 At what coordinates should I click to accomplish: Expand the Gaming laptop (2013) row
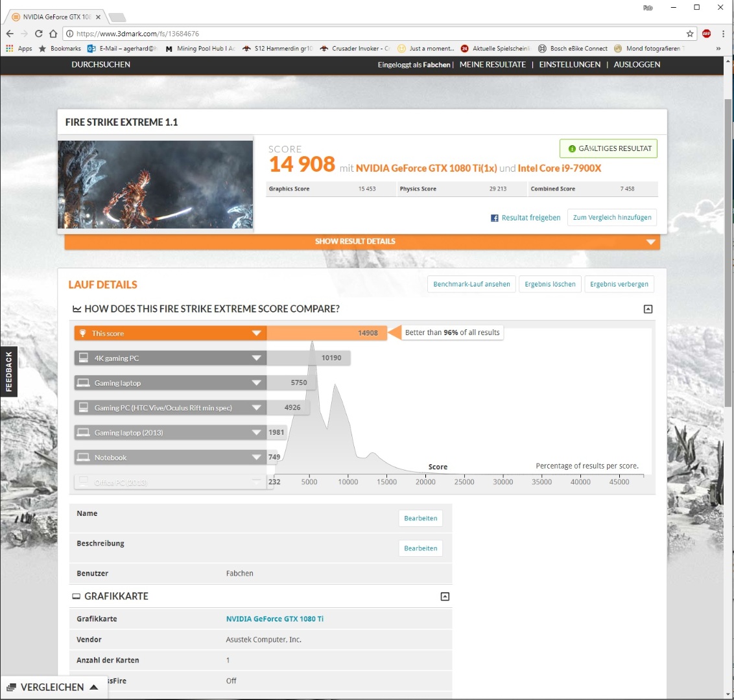point(256,432)
